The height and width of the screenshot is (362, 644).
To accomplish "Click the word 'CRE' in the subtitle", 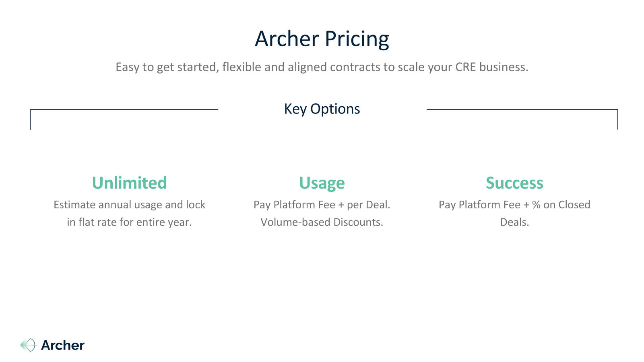I will [x=466, y=67].
